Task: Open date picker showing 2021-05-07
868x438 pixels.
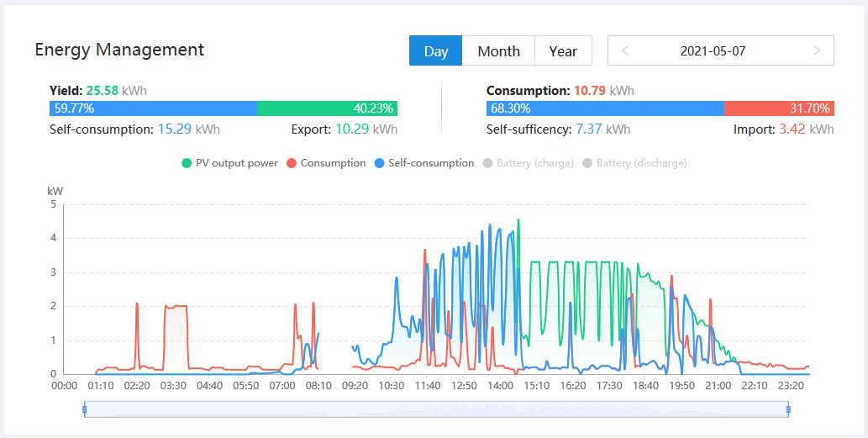Action: [713, 51]
